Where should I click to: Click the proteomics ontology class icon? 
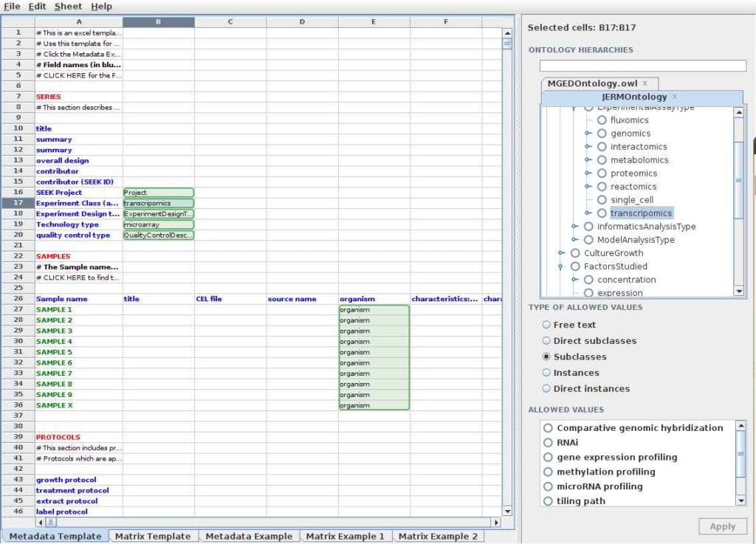[x=602, y=173]
